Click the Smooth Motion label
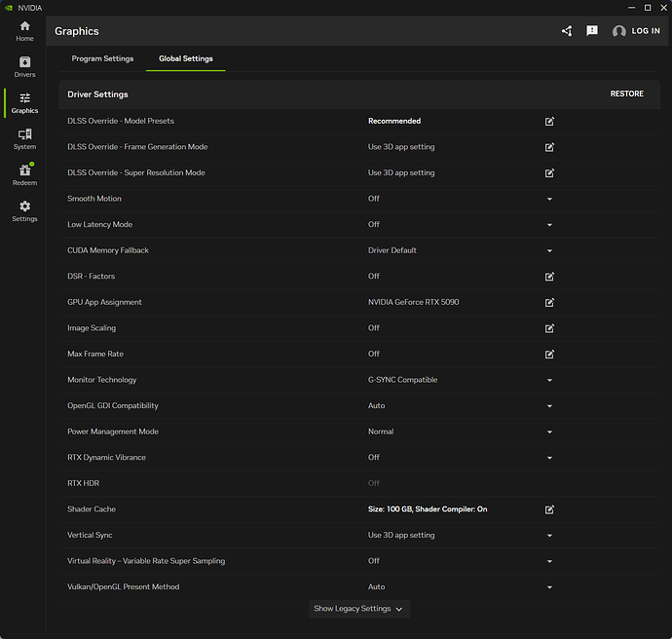Image resolution: width=672 pixels, height=639 pixels. coord(94,199)
